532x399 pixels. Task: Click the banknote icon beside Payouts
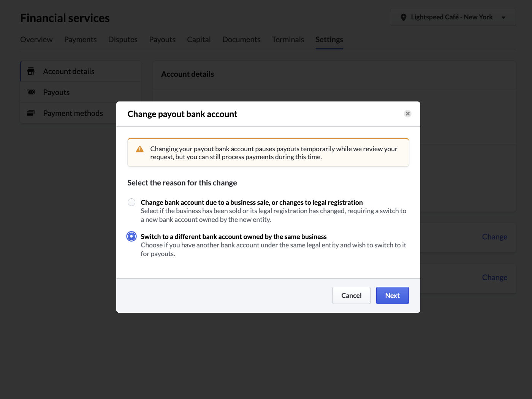pyautogui.click(x=31, y=92)
